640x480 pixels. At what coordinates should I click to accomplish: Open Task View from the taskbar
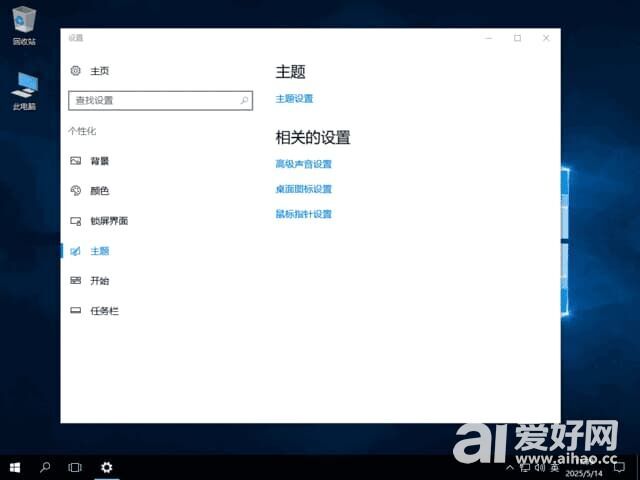pos(75,467)
